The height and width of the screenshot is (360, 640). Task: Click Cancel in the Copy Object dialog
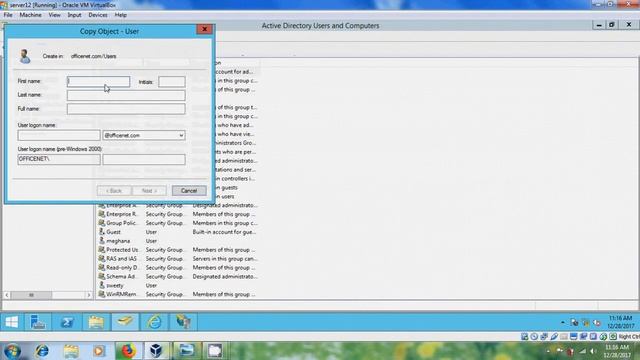[x=189, y=191]
